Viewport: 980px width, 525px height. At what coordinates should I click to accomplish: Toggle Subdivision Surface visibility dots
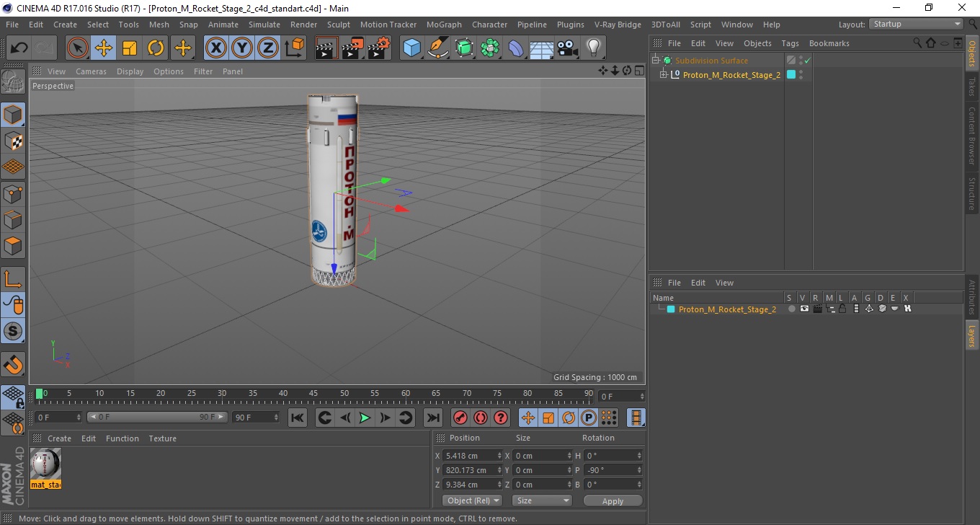point(801,61)
